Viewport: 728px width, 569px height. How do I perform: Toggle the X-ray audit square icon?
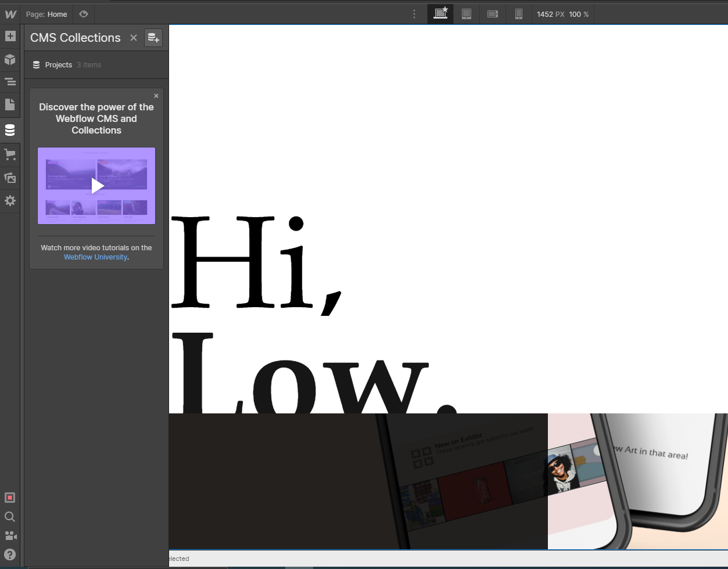pyautogui.click(x=10, y=498)
